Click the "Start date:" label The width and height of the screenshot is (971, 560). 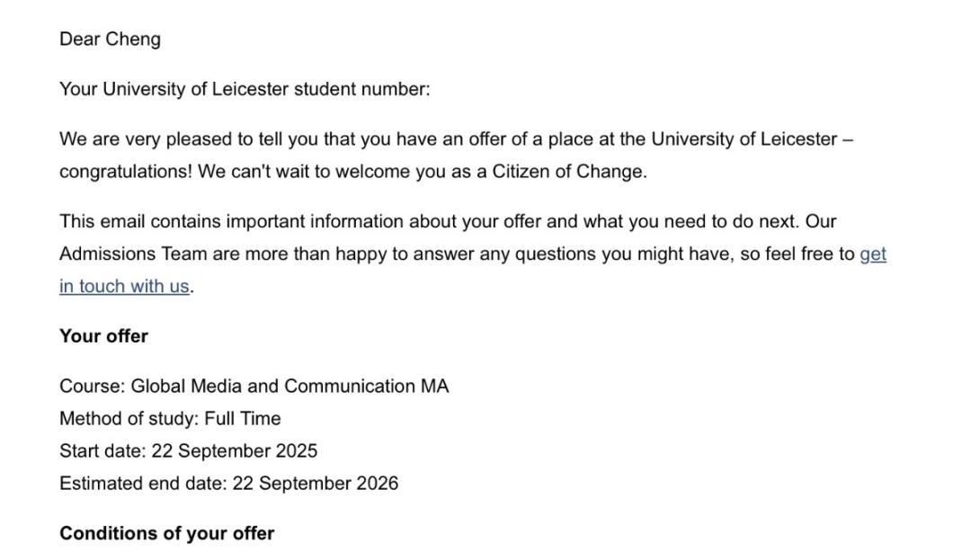click(x=102, y=451)
